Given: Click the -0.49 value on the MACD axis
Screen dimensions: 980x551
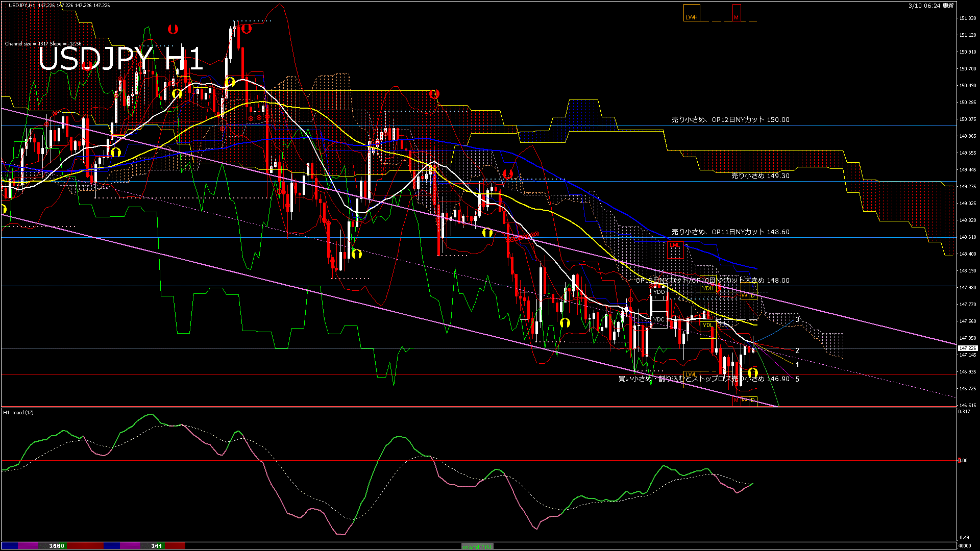Looking at the screenshot, I should [x=964, y=538].
